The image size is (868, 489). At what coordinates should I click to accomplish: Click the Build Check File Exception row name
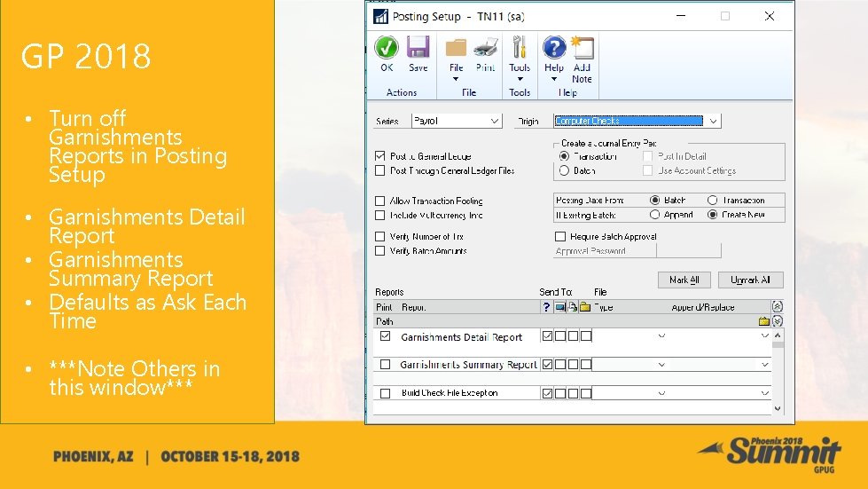tap(450, 393)
